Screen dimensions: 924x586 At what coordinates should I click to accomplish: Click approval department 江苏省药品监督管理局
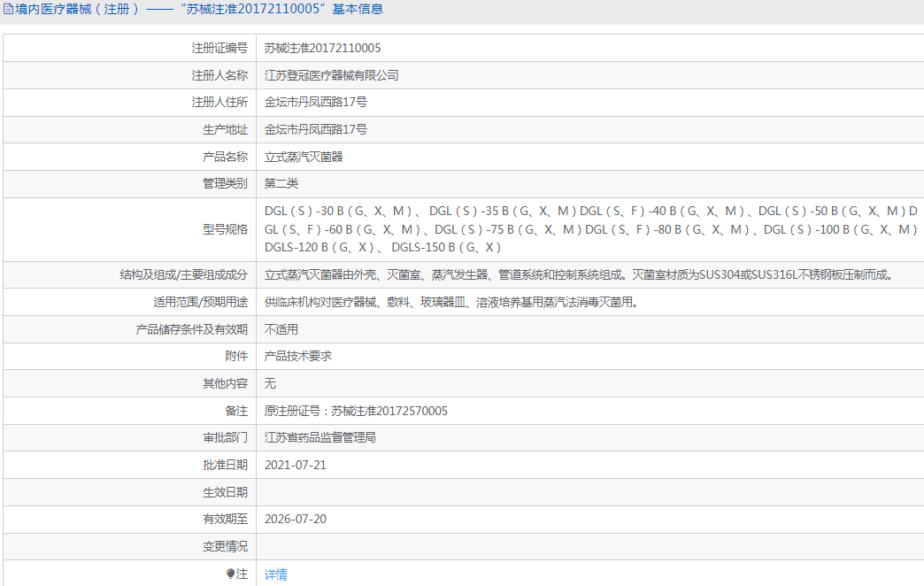pos(320,437)
